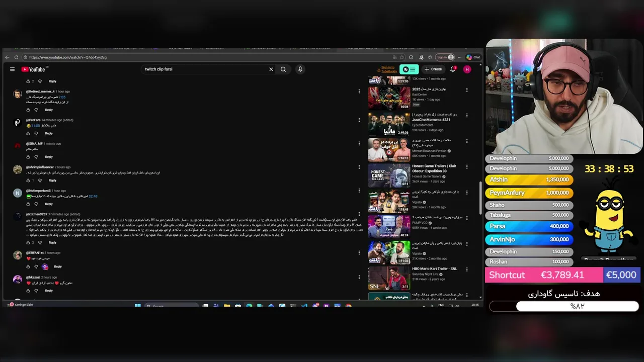Open options menu for @NotImportant5 comment
This screenshot has height=362, width=644.
(359, 191)
